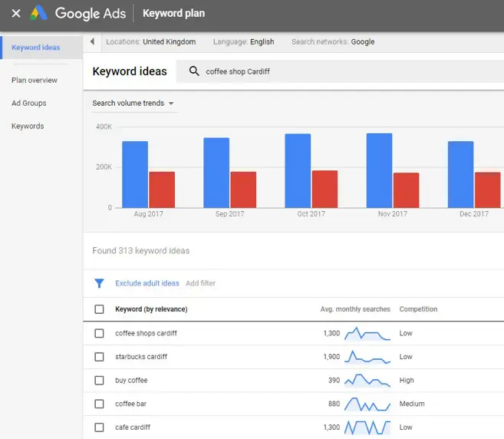Viewport: 504px width, 439px height.
Task: Click the blue filter funnel icon
Action: (x=99, y=283)
